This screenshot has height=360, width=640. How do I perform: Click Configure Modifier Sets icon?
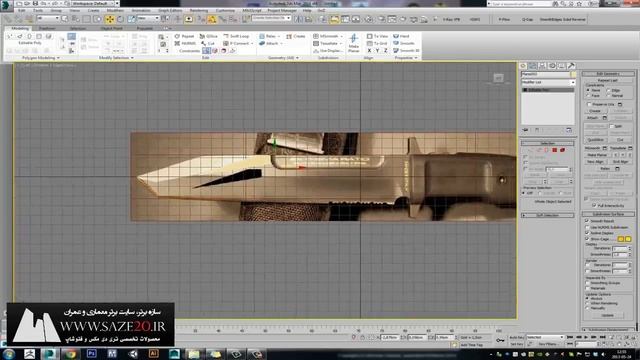tap(569, 130)
